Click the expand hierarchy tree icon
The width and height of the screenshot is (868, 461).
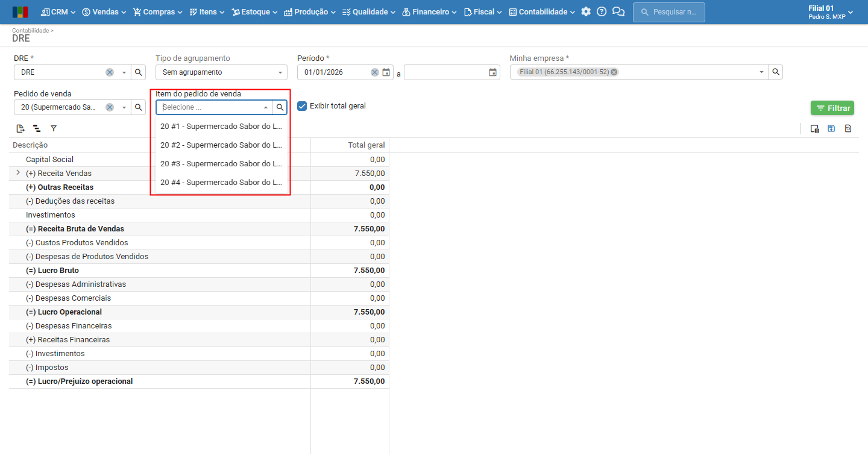click(37, 128)
